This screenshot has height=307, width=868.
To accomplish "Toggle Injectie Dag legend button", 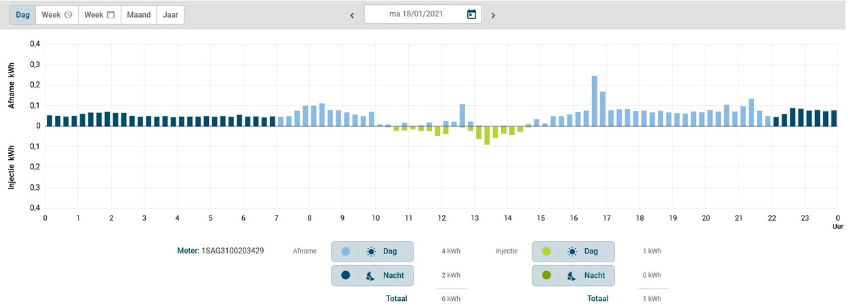I will [x=573, y=251].
